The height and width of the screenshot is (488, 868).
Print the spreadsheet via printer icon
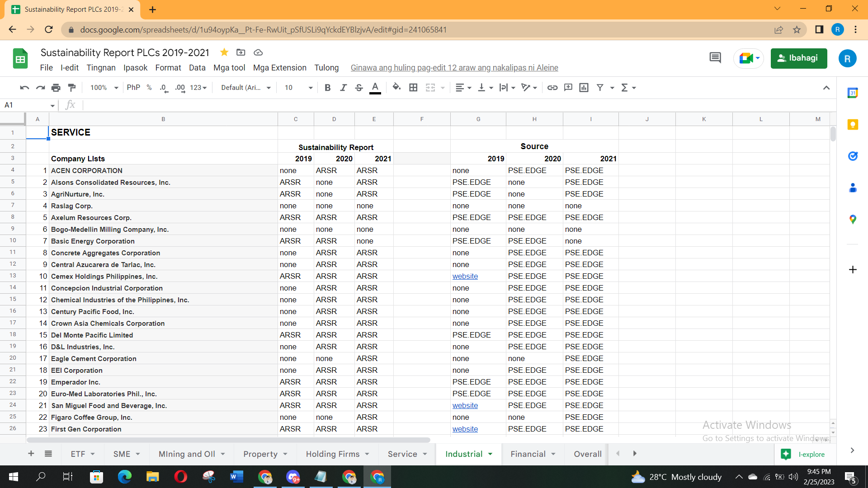click(56, 88)
